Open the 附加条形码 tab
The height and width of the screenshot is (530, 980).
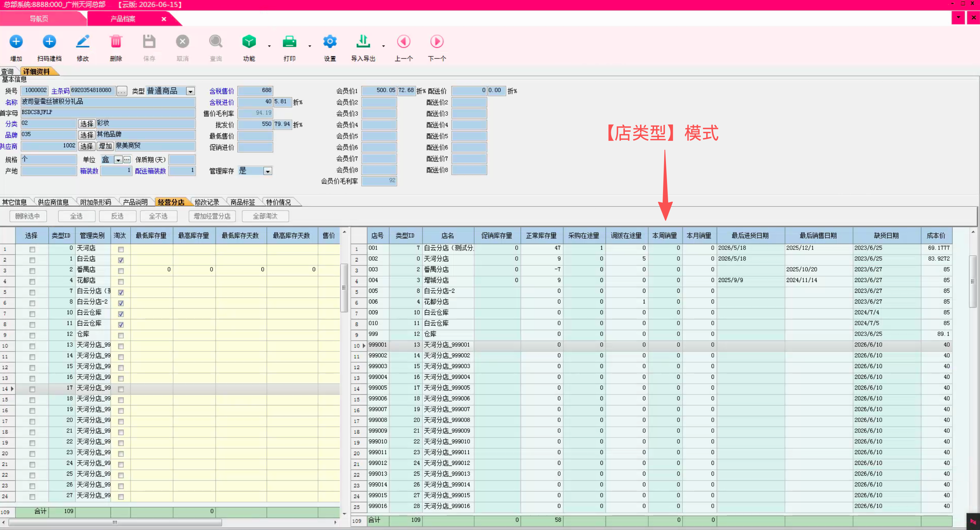coord(95,202)
